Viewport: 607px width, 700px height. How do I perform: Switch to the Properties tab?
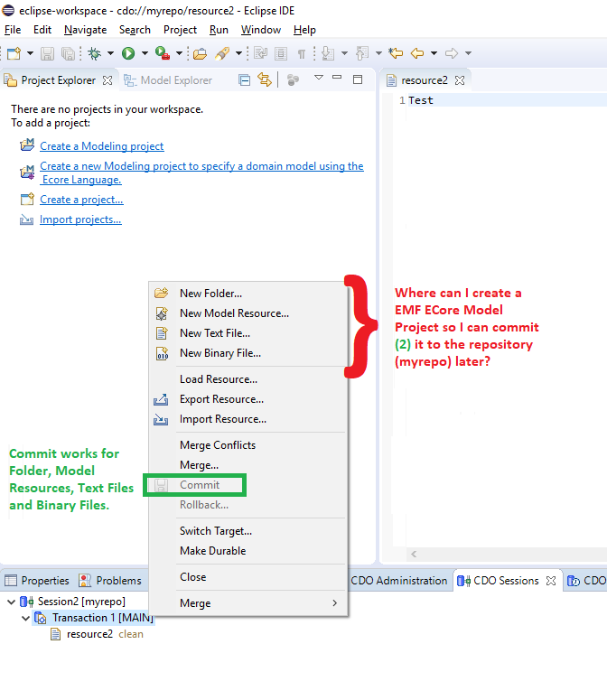38,581
